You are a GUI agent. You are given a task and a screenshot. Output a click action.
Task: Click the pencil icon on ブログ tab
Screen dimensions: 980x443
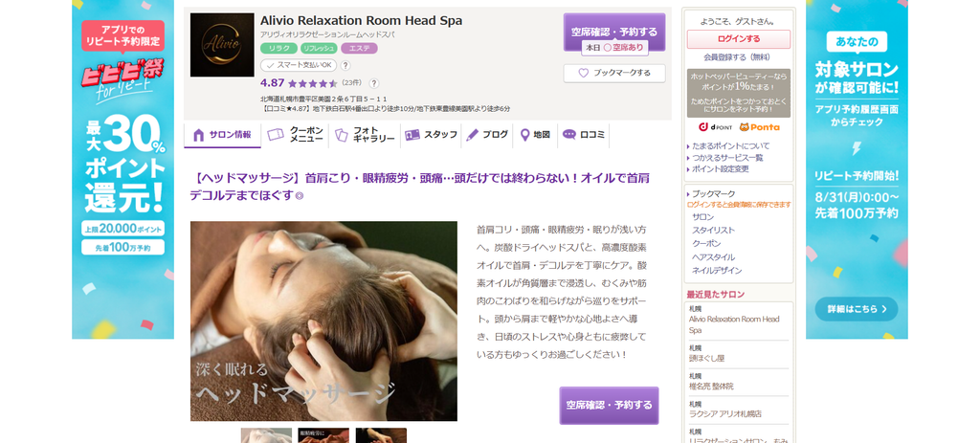click(x=473, y=135)
